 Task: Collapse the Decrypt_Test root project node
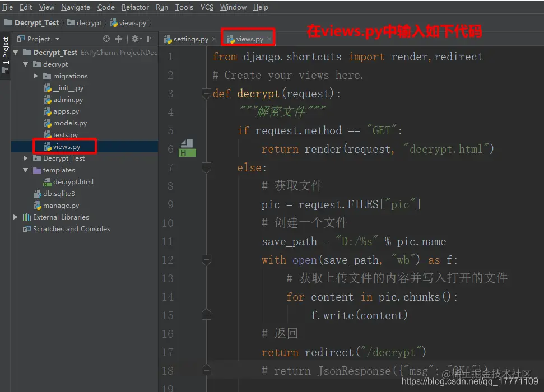(x=16, y=53)
